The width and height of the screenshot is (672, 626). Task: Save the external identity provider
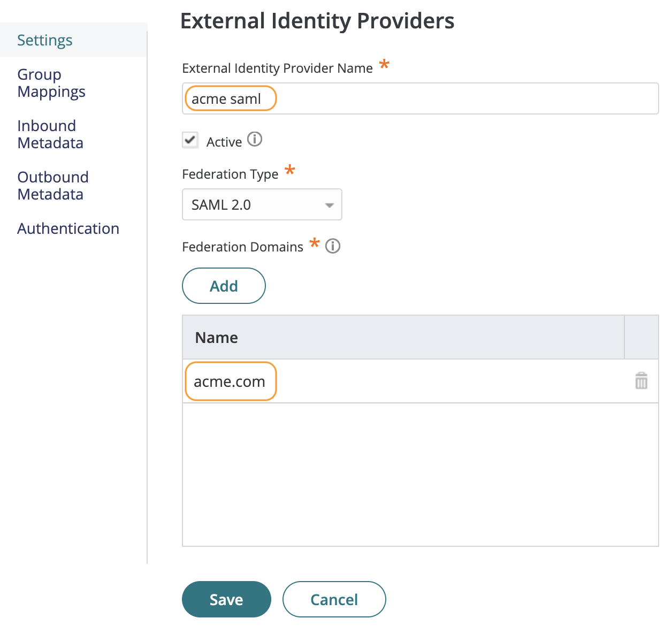click(x=226, y=599)
